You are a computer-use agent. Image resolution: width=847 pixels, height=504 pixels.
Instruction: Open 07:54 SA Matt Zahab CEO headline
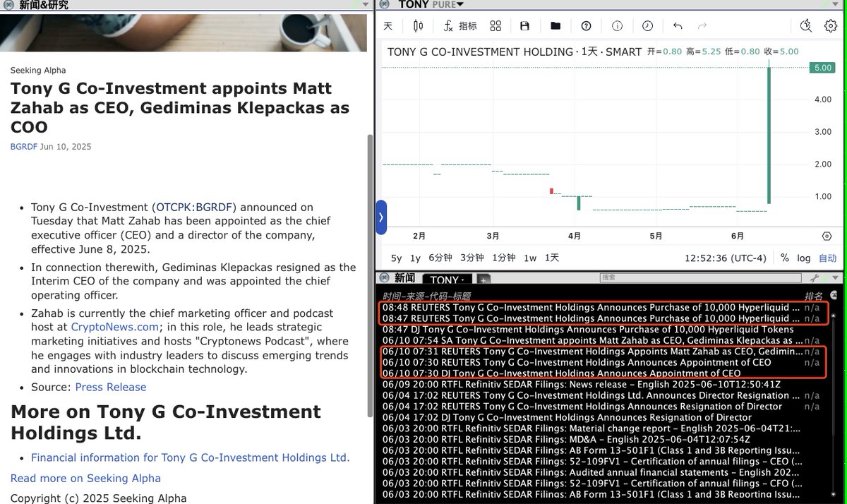pos(591,340)
